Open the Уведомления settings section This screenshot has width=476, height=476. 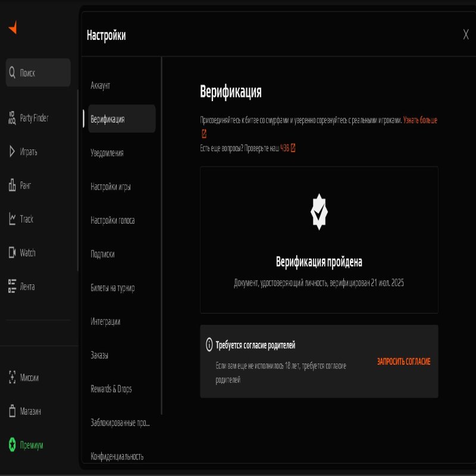pyautogui.click(x=107, y=153)
